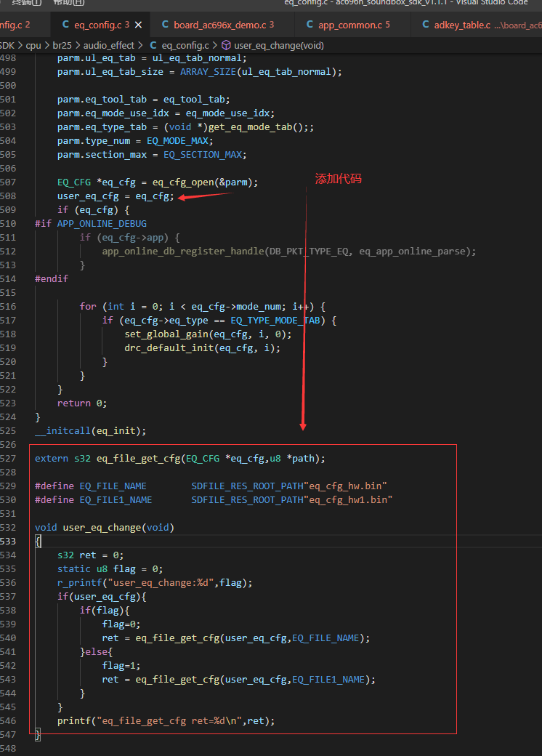Screen dimensions: 542x756
Task: Open the user_eq_change(void) breadcrumb symbol list
Action: [279, 45]
